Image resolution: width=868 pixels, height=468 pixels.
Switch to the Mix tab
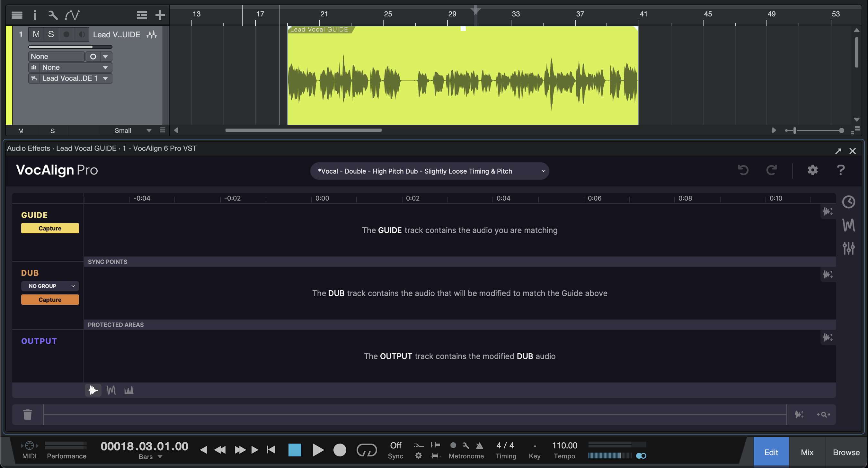tap(807, 452)
